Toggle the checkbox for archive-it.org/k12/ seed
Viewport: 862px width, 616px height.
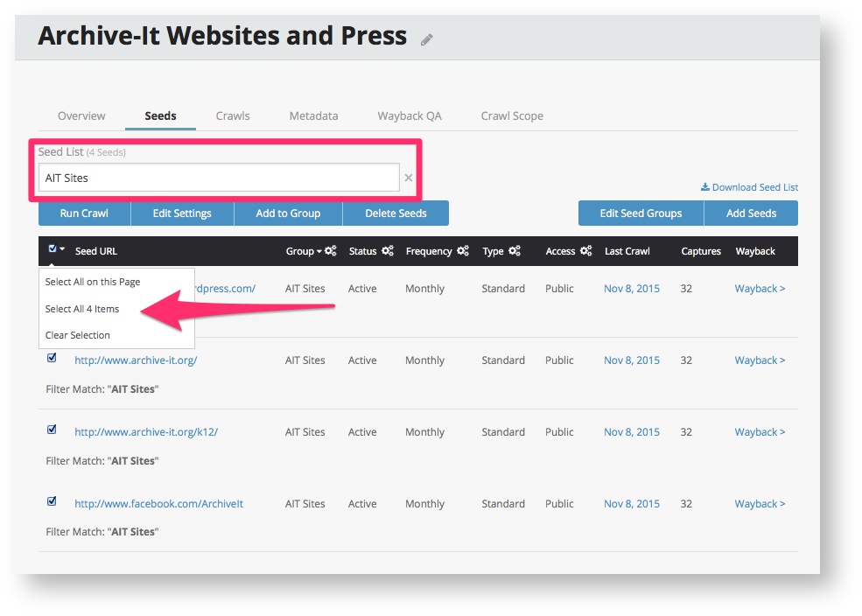click(x=52, y=430)
